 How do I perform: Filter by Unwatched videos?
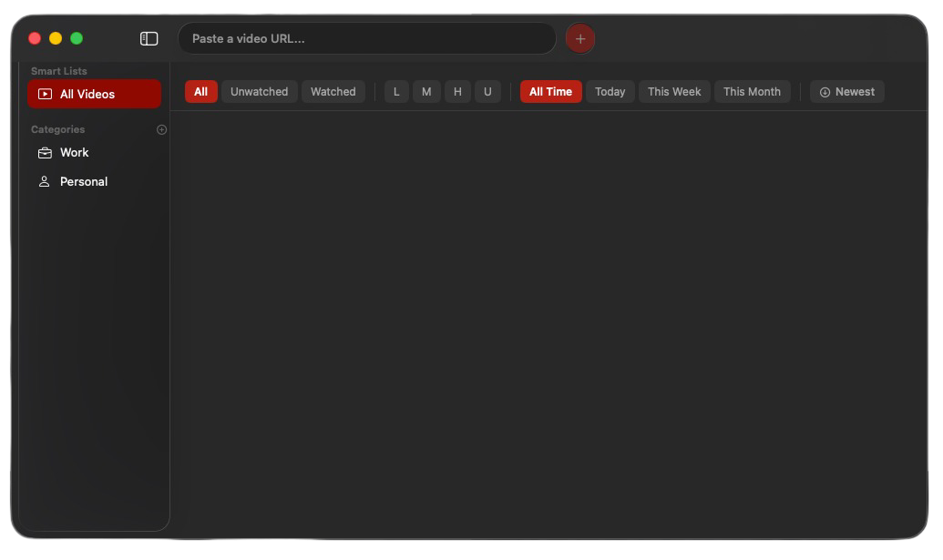point(259,92)
